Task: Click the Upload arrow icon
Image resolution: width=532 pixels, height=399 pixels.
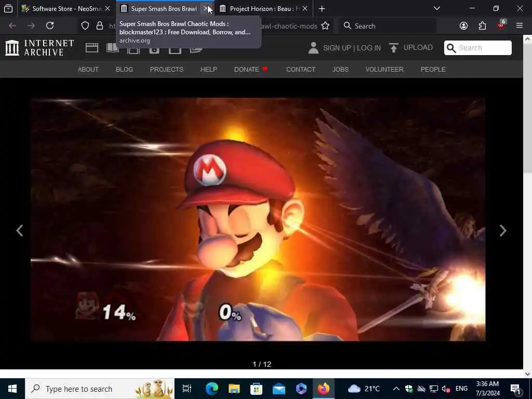Action: point(394,48)
